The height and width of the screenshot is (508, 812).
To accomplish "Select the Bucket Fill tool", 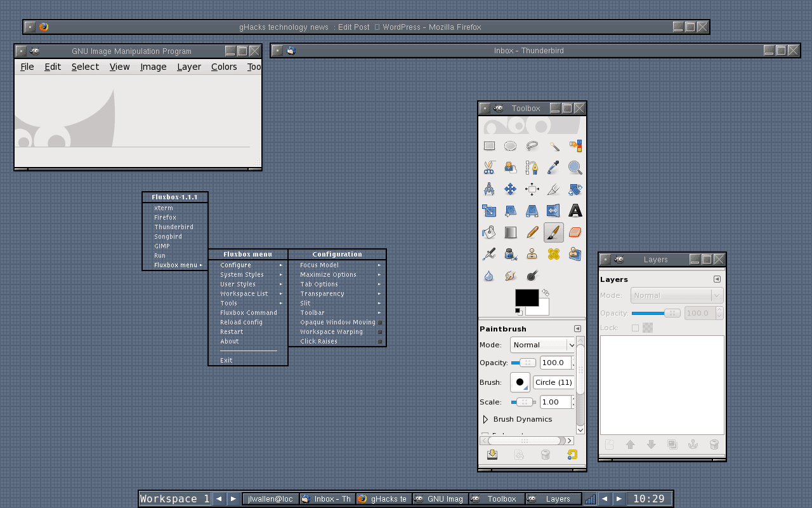I will (489, 232).
